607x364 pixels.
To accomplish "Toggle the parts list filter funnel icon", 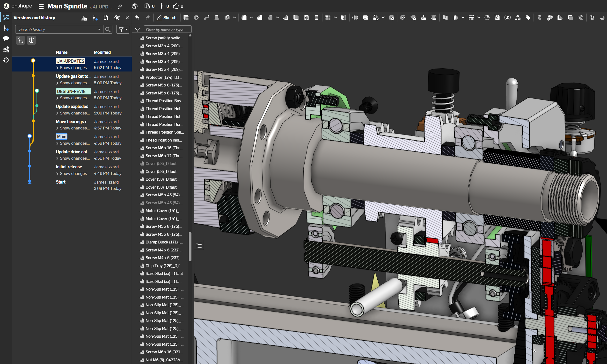I will pos(138,30).
